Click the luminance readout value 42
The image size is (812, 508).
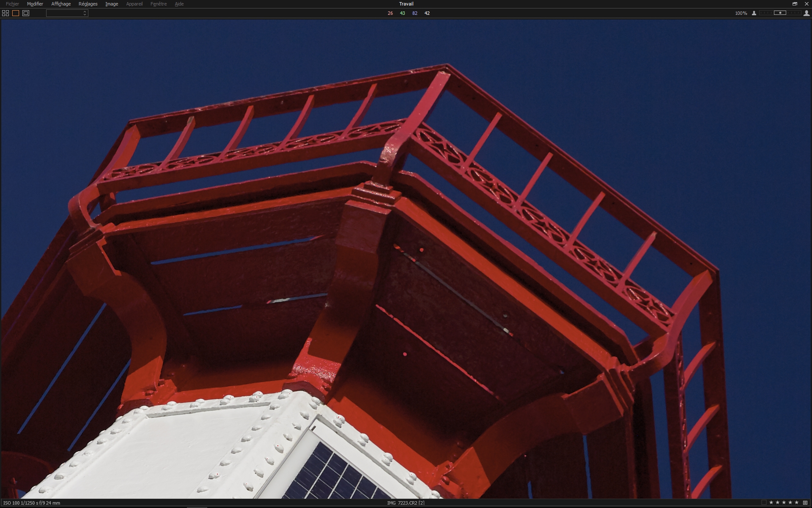[427, 13]
